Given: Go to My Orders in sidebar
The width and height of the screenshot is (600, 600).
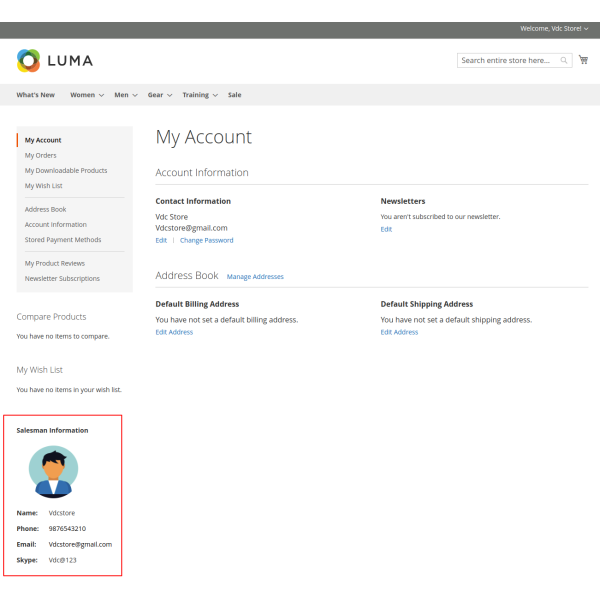Looking at the screenshot, I should [41, 155].
